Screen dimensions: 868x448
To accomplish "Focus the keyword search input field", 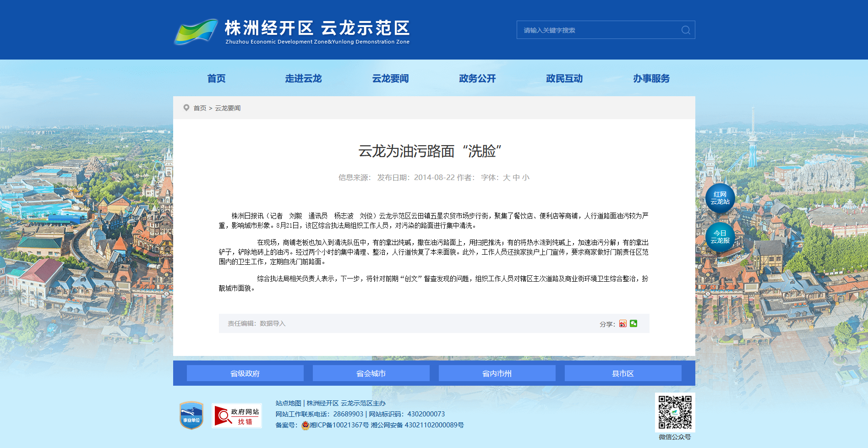I will [x=598, y=30].
